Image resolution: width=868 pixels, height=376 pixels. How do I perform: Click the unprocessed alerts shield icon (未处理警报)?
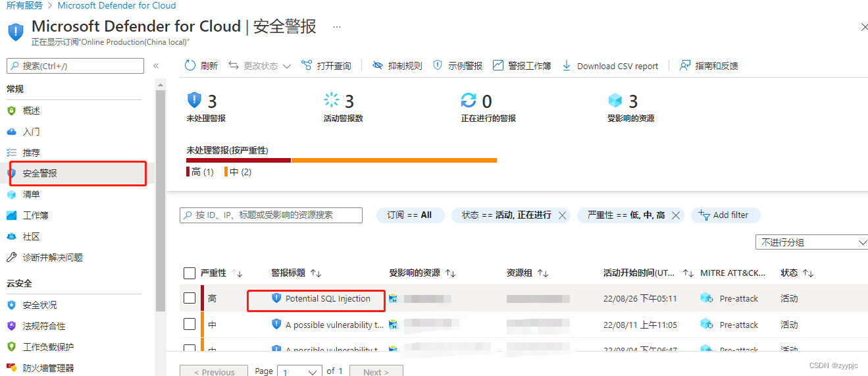coord(194,100)
